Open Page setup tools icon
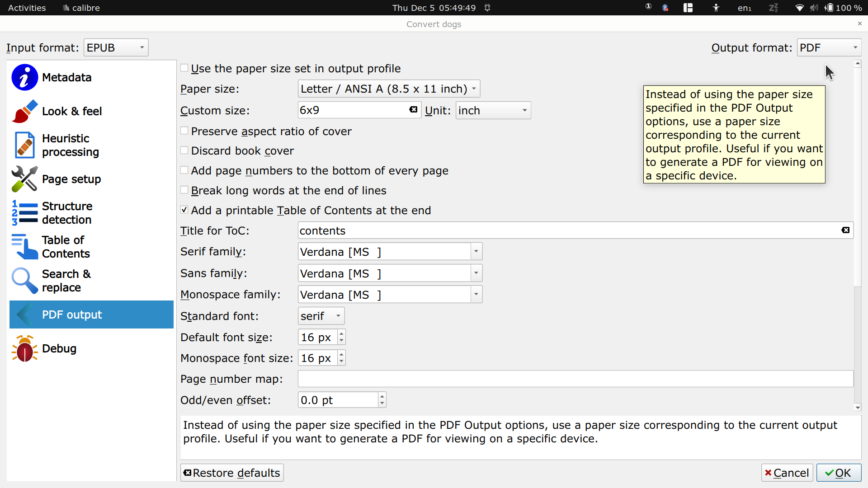Image resolution: width=868 pixels, height=488 pixels. tap(24, 179)
